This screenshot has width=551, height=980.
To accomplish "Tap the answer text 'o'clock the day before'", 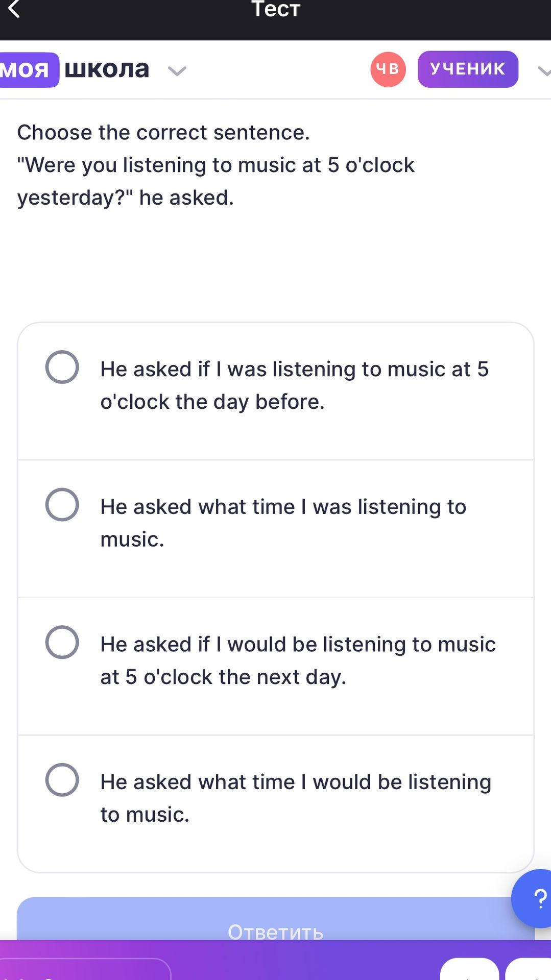I will [x=212, y=402].
